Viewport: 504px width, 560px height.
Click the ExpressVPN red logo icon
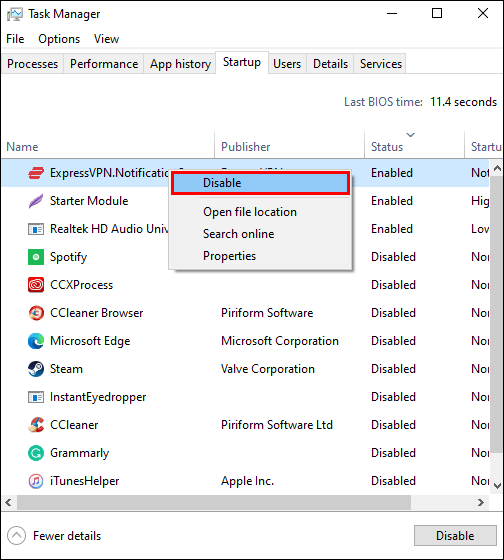(36, 173)
